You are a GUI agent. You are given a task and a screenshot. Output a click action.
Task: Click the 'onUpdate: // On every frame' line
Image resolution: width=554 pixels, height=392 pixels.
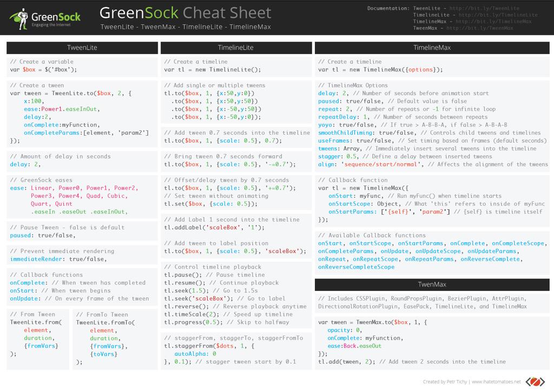pyautogui.click(x=80, y=299)
